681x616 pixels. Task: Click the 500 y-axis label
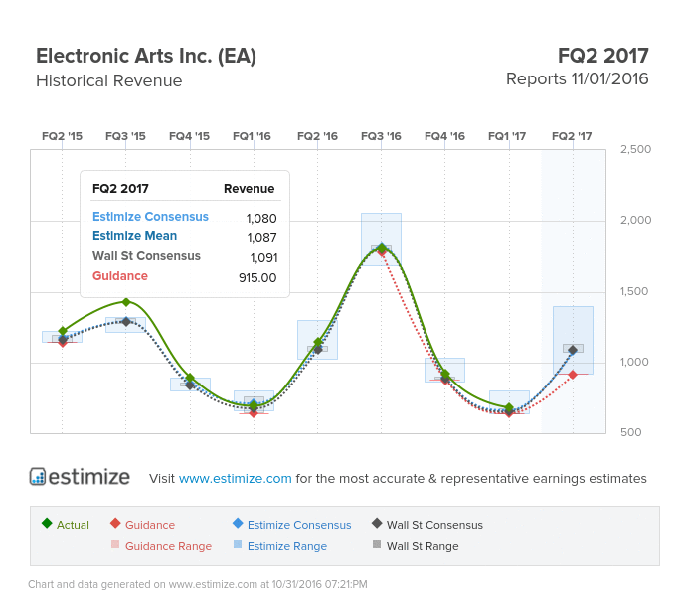(630, 432)
